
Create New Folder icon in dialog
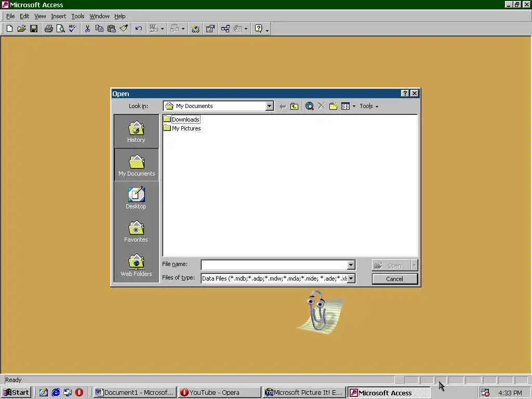(333, 106)
